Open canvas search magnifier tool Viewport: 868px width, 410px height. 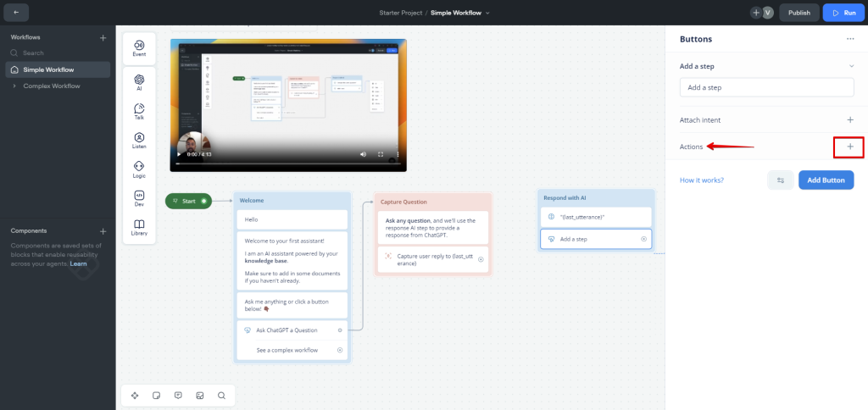[221, 396]
